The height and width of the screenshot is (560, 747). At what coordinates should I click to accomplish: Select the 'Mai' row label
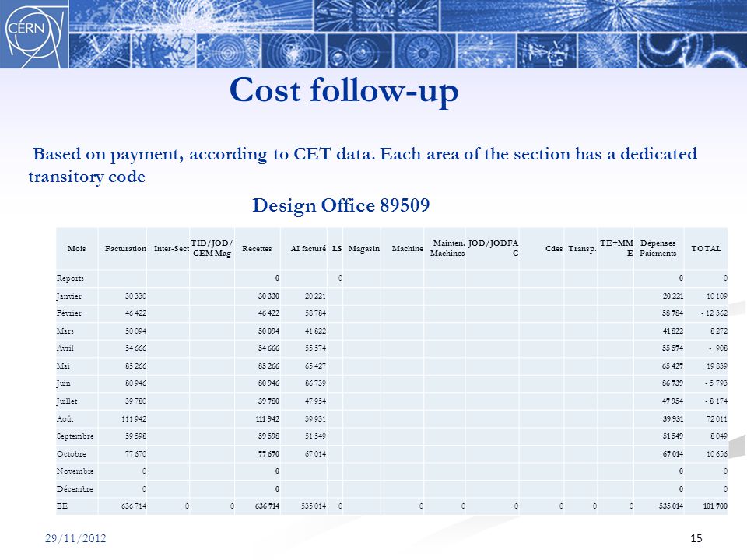pos(63,366)
